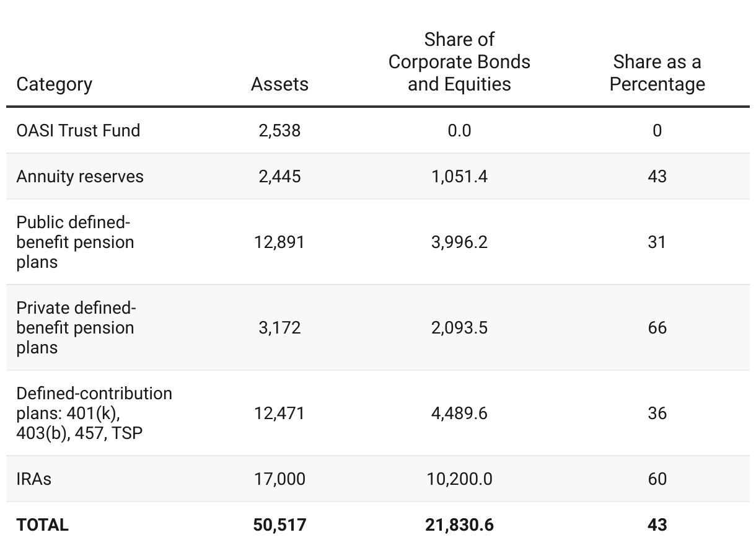Screen dimensions: 756x553
Task: Select the OASI Trust Fund row label
Action: (79, 130)
